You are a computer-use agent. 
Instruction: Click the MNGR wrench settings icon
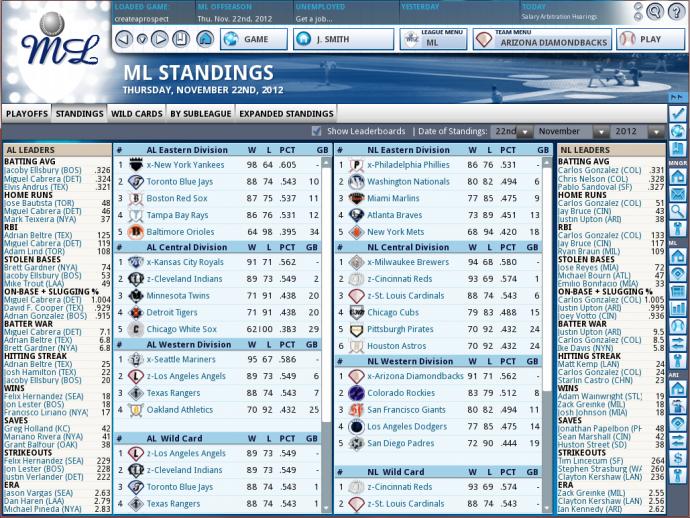(678, 228)
